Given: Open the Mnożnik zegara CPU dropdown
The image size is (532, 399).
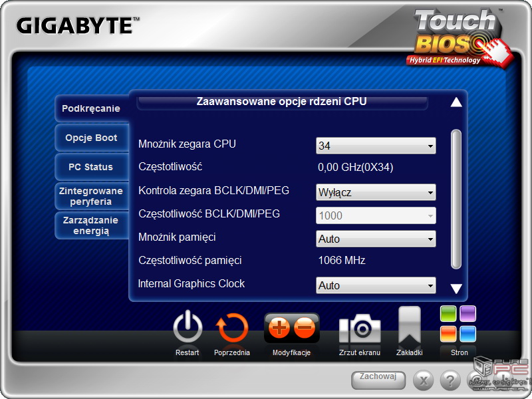Looking at the screenshot, I should click(x=376, y=146).
